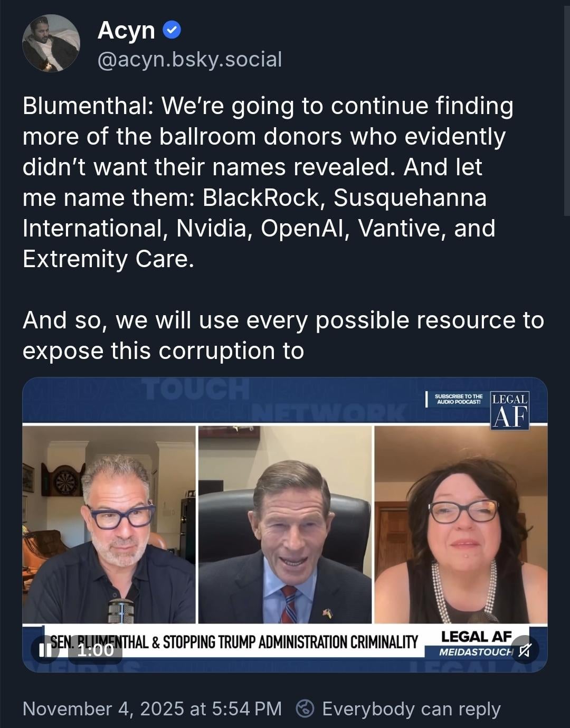Open the @acyn.bsky.social handle
The image size is (570, 728).
click(x=189, y=60)
